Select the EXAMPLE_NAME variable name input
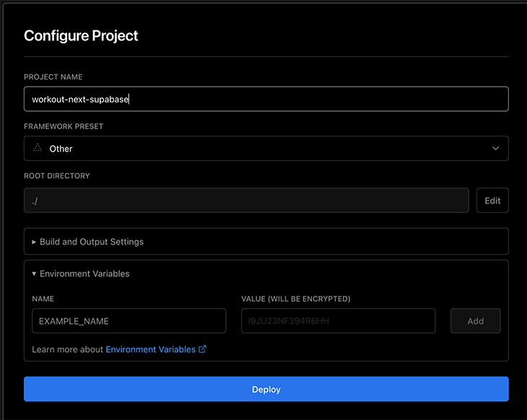 (129, 321)
